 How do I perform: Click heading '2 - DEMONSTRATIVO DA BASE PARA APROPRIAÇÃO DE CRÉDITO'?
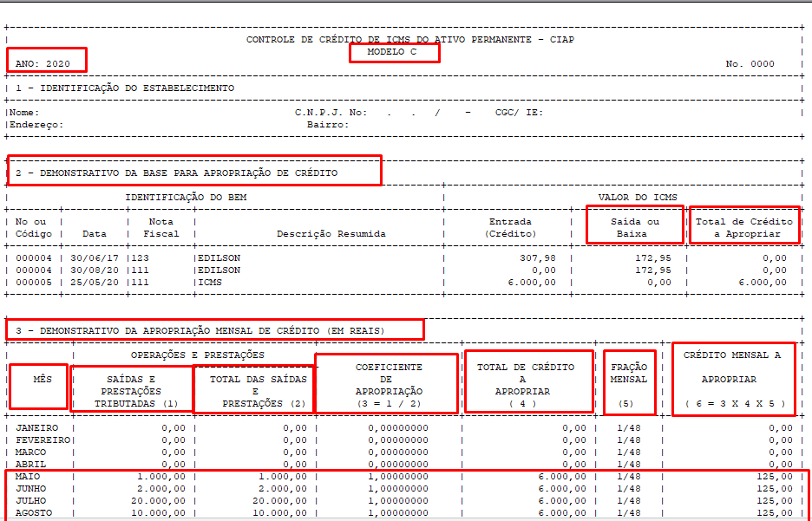tap(176, 173)
